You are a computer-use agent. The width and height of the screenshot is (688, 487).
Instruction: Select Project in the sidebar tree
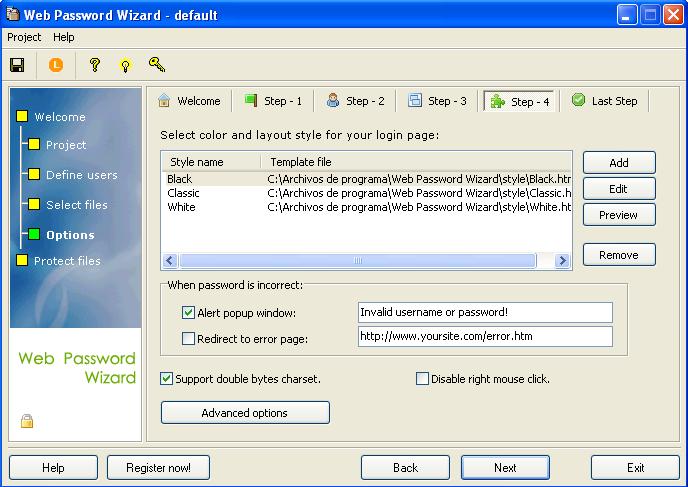coord(66,145)
